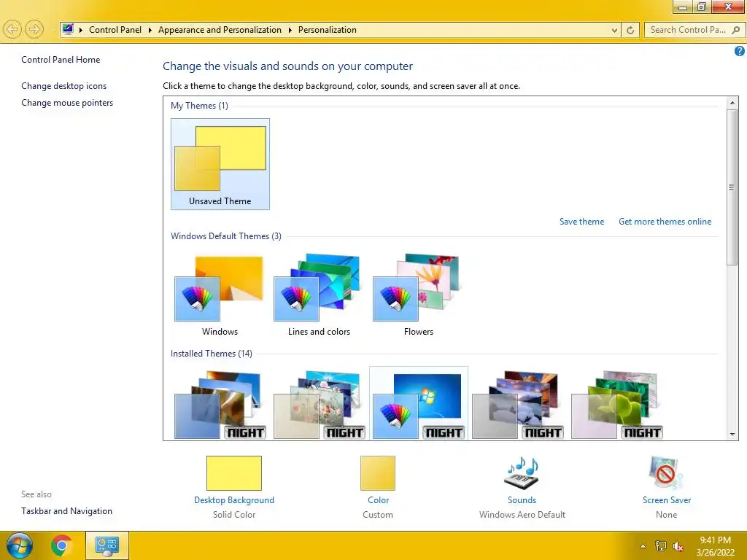
Task: Open the clock showing 9:41 PM
Action: (715, 546)
